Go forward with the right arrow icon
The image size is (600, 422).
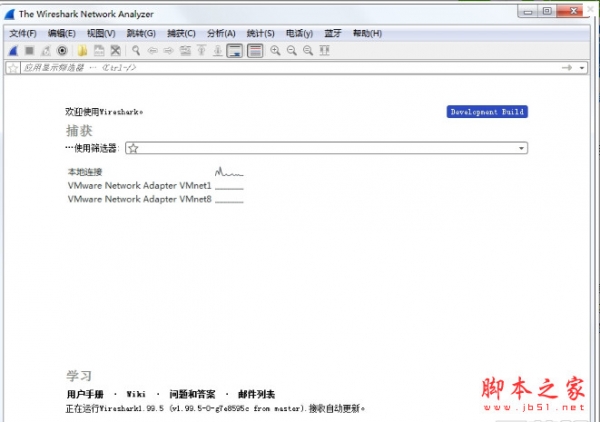(169, 51)
